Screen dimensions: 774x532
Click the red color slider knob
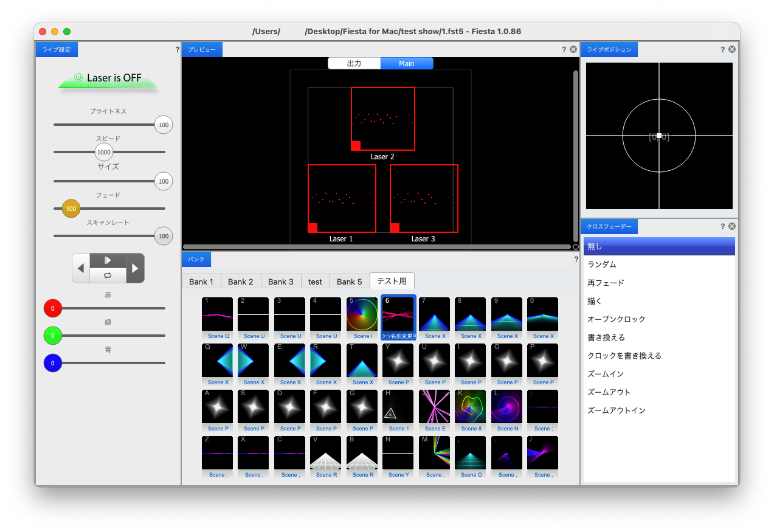[53, 308]
